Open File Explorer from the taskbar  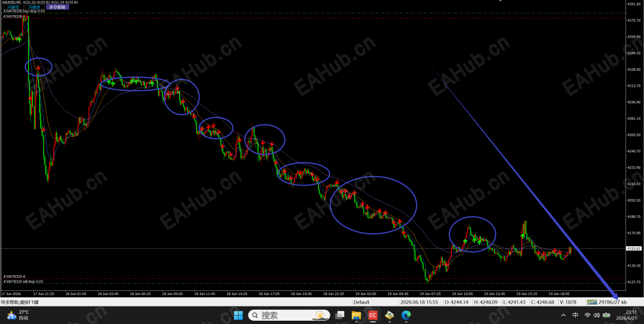[x=357, y=315]
